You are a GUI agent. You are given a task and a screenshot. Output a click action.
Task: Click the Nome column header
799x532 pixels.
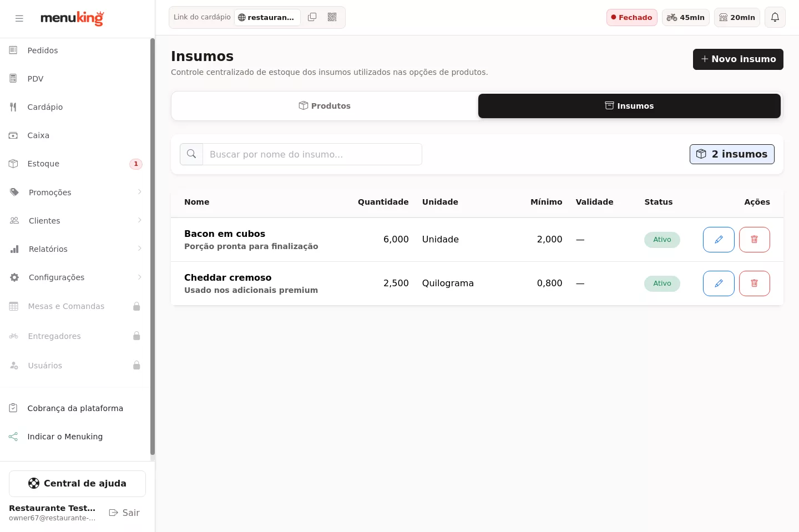pos(197,202)
